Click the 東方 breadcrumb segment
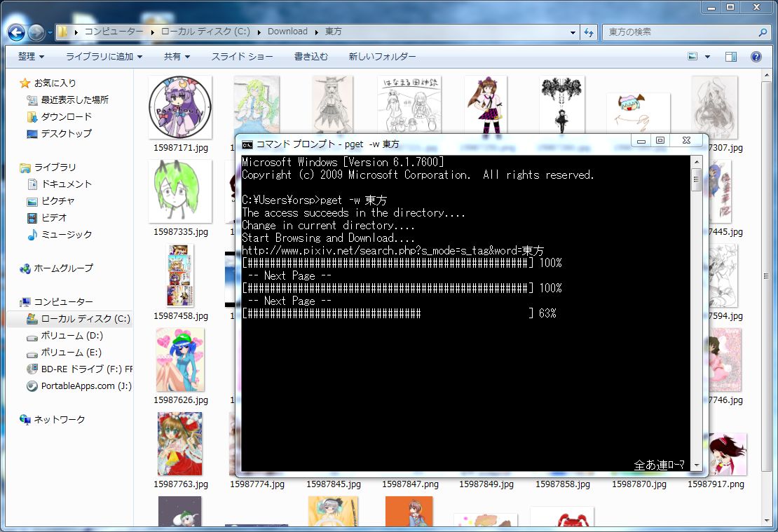The image size is (778, 532). [x=334, y=32]
